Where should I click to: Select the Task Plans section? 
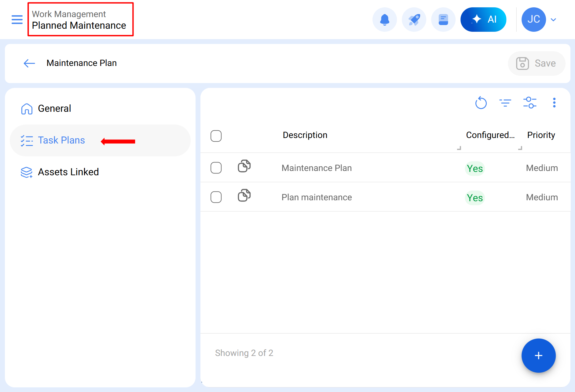click(61, 140)
